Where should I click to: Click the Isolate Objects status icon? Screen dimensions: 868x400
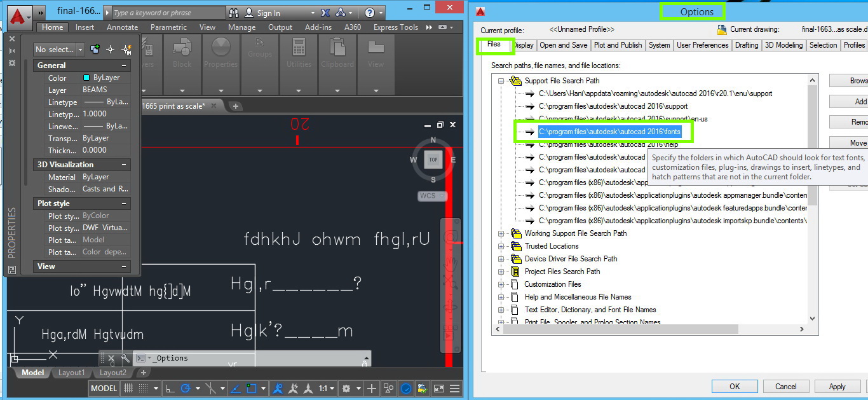click(x=388, y=389)
